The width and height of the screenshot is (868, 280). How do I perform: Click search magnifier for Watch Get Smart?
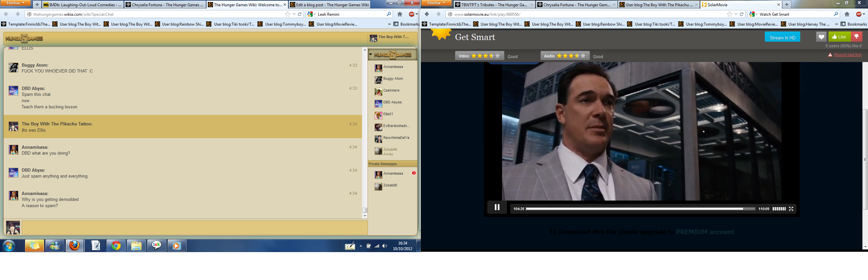(x=836, y=14)
